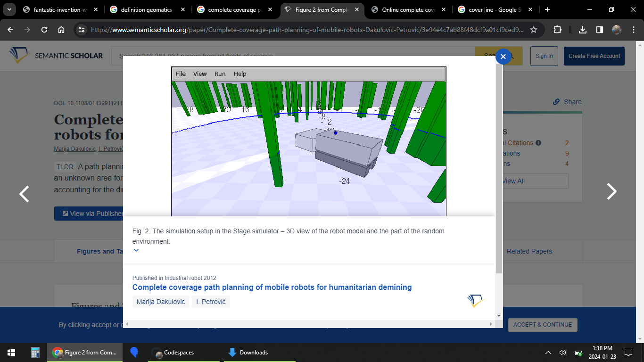Screen dimensions: 644x362
Task: Open Chrome three-dot menu
Action: [633, 30]
